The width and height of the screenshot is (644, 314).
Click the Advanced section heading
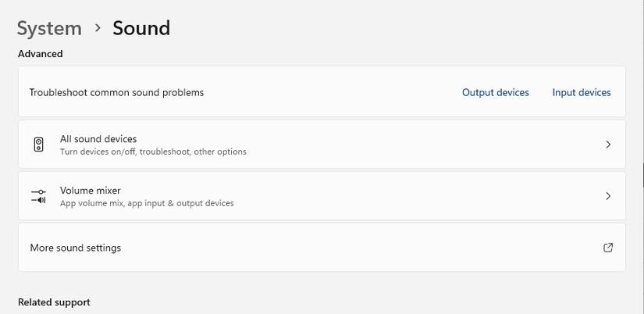pyautogui.click(x=41, y=54)
